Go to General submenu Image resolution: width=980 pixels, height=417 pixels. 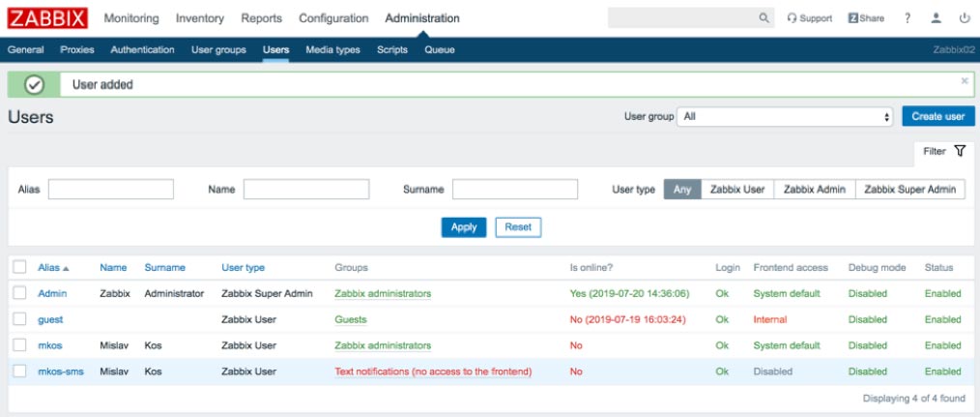(26, 49)
